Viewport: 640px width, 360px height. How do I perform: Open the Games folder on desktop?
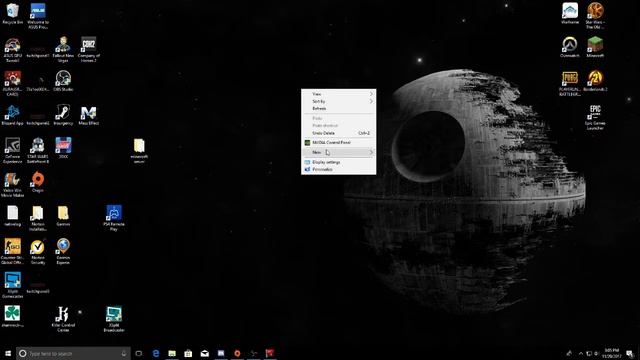pos(63,216)
